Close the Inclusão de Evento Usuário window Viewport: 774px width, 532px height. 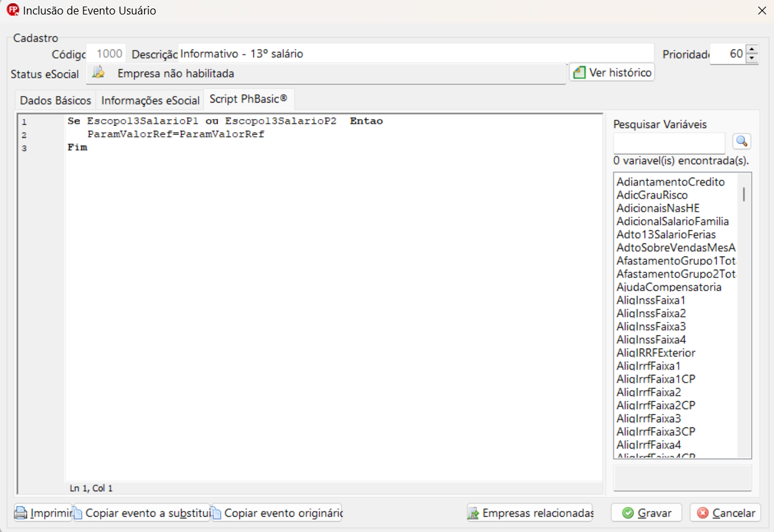click(x=762, y=11)
